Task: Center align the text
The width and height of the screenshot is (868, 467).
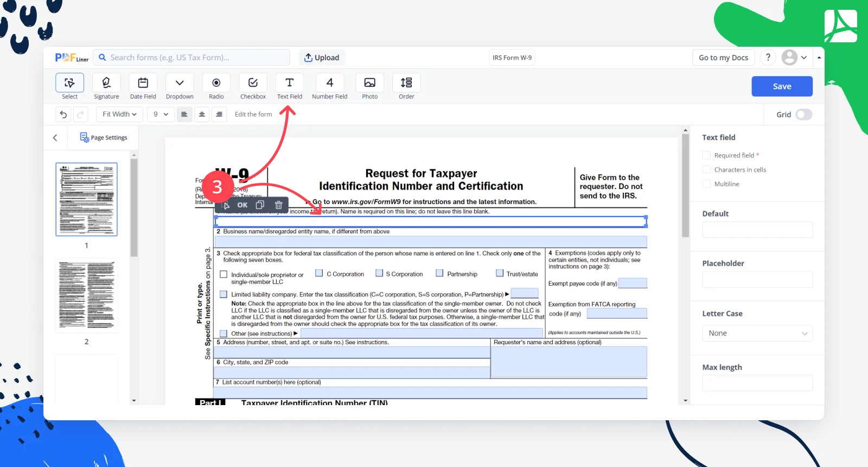Action: [202, 114]
